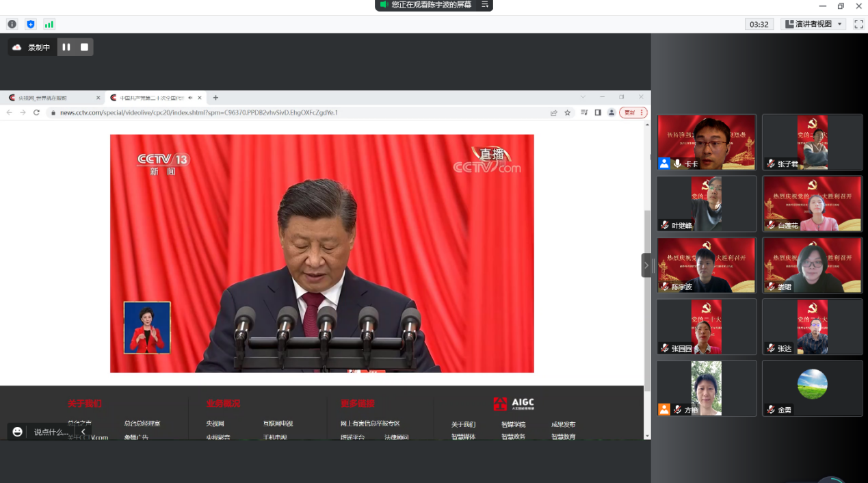Screen dimensions: 868x483
Task: Toggle 方艳's microphone icon
Action: coord(677,409)
